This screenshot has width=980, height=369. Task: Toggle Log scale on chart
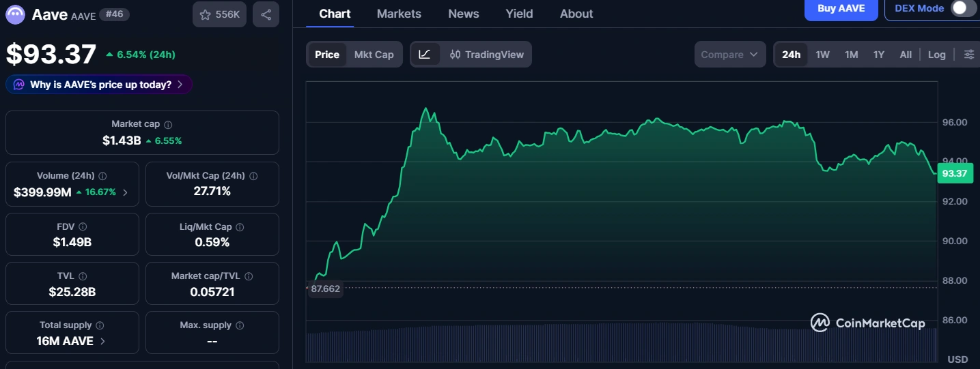(x=936, y=55)
